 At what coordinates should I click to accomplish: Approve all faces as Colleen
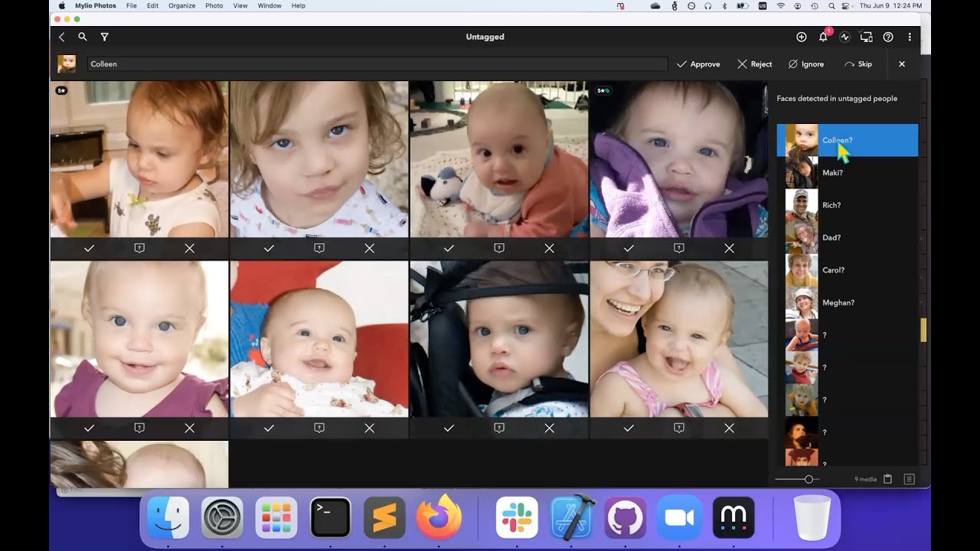(x=698, y=64)
